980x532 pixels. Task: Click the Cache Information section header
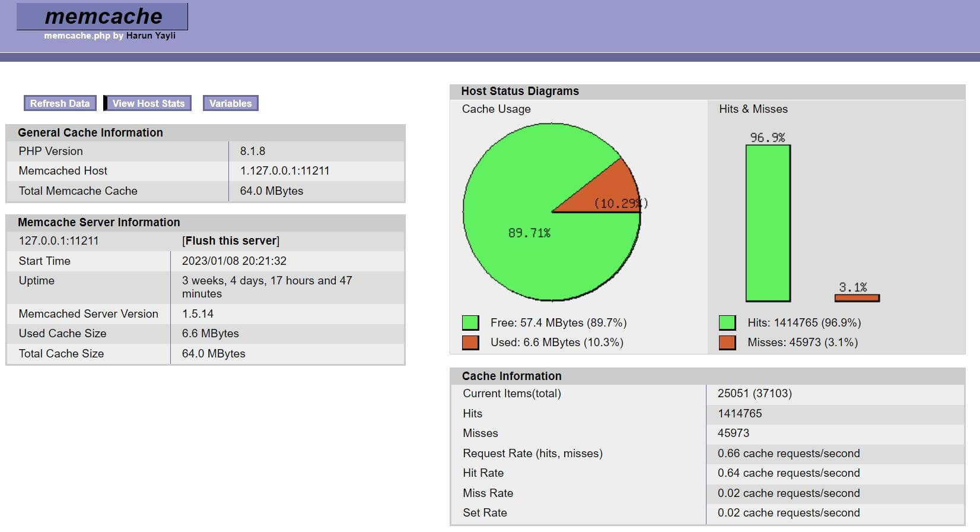pyautogui.click(x=511, y=376)
